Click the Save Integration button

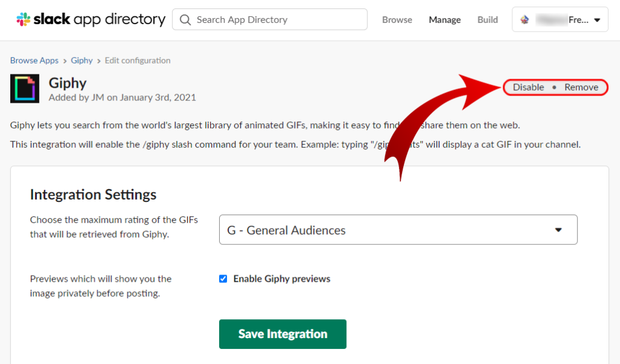[x=282, y=334]
